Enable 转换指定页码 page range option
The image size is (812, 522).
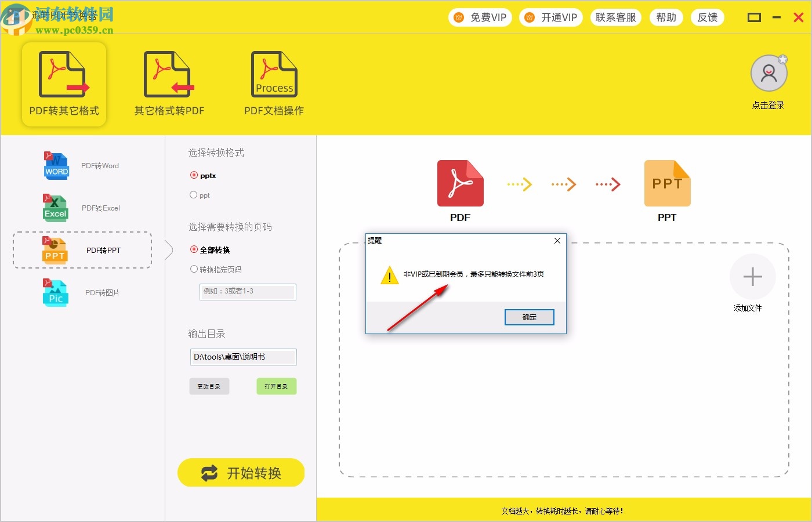(194, 269)
